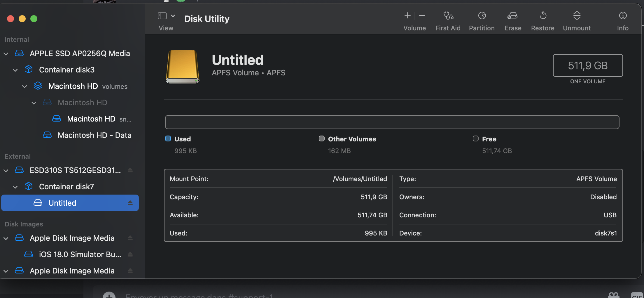Screen dimensions: 644x298
Task: Collapse first Apple Disk Image Media
Action: coord(6,238)
